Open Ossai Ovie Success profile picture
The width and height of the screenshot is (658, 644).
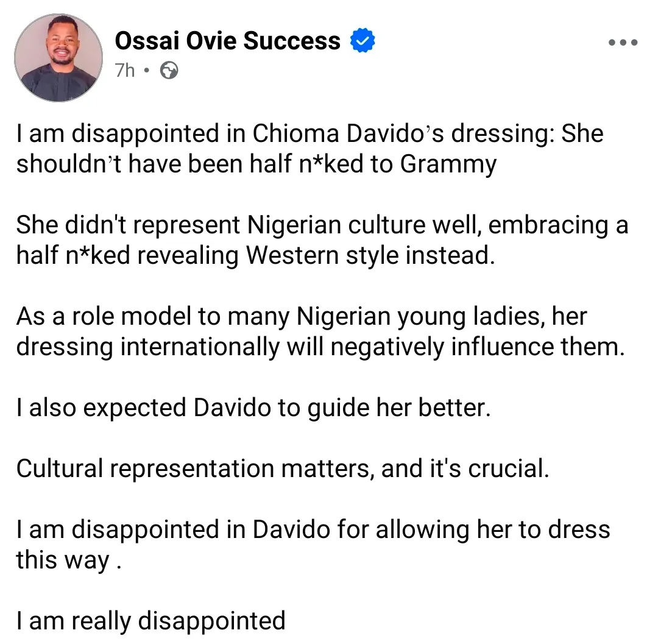pyautogui.click(x=59, y=57)
